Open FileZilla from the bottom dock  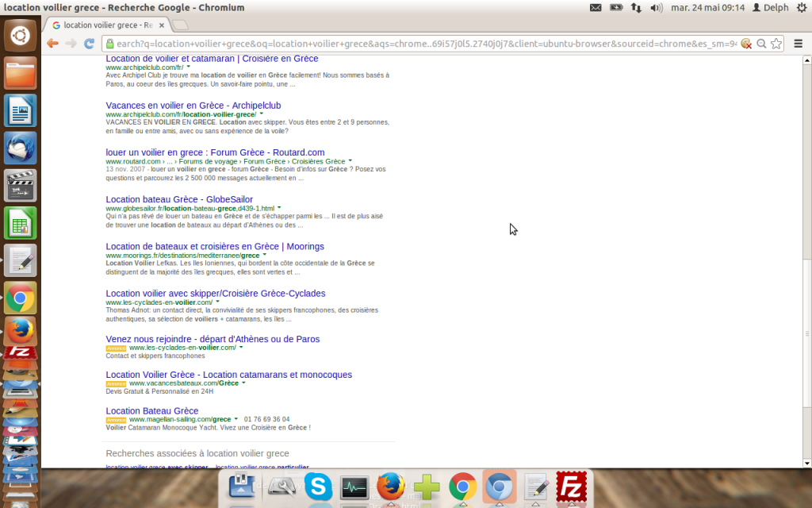[571, 487]
